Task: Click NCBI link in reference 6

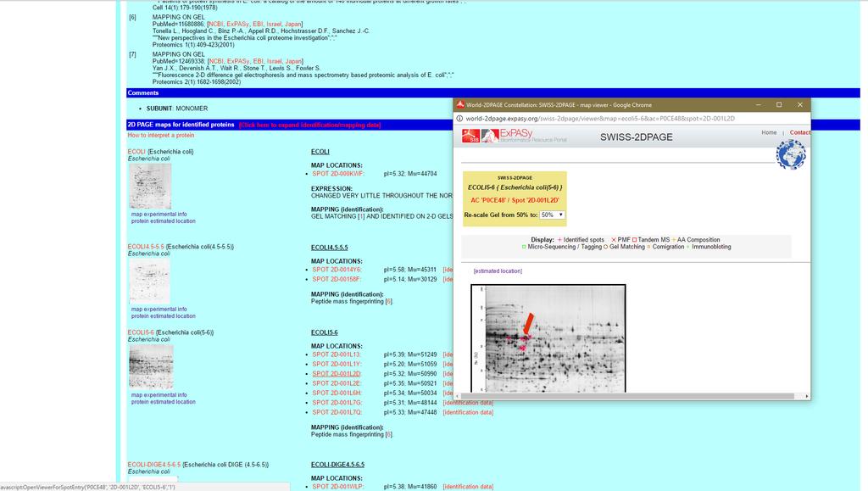Action: point(216,25)
